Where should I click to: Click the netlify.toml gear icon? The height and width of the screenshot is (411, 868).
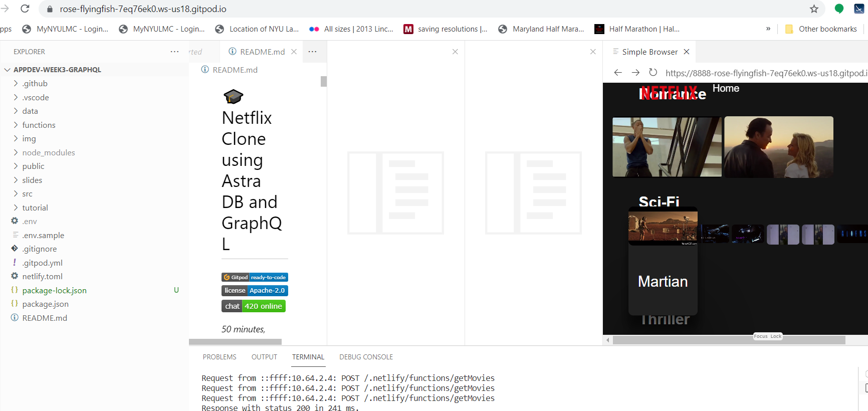(x=15, y=276)
